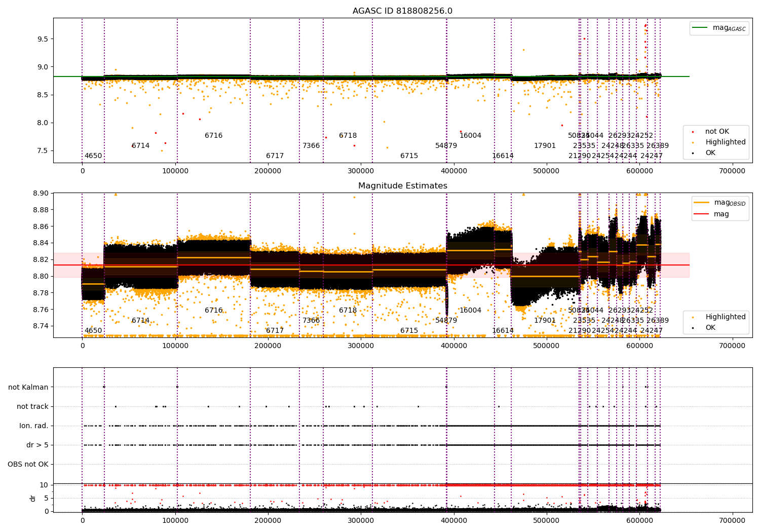The width and height of the screenshot is (760, 532).
Task: Click the "OBS not OK" axis label
Action: coord(28,464)
